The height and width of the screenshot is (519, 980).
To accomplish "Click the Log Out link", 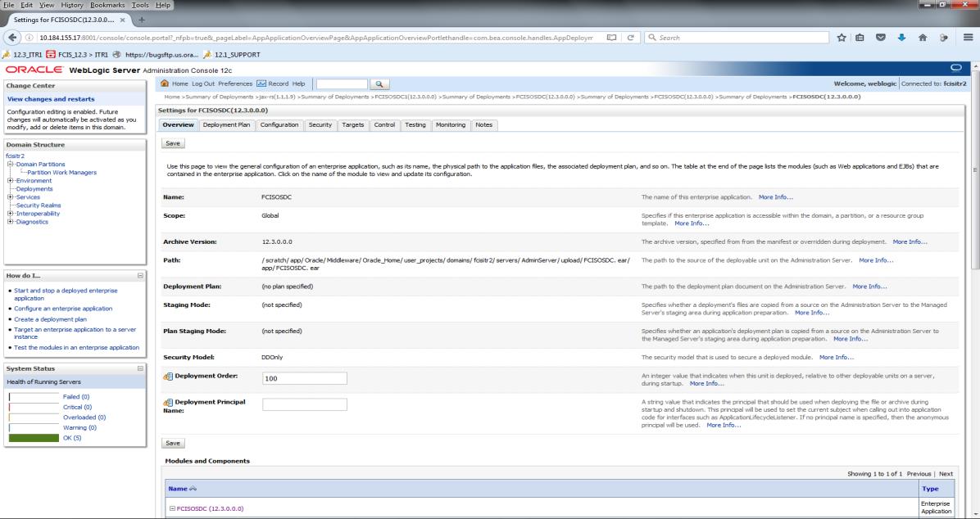I will point(203,83).
